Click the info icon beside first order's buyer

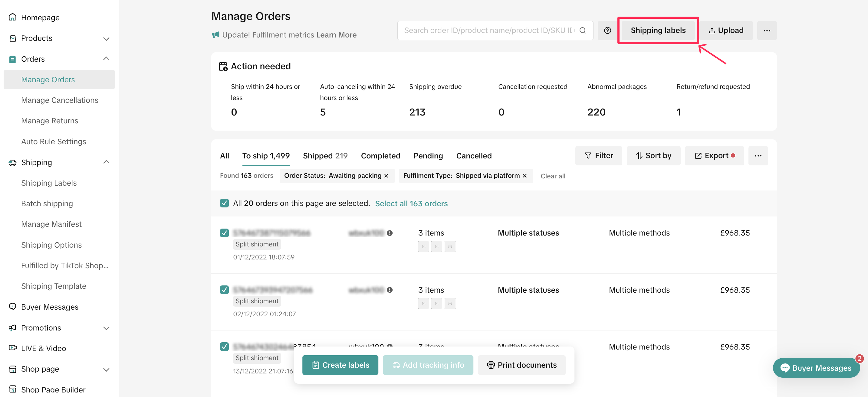390,233
